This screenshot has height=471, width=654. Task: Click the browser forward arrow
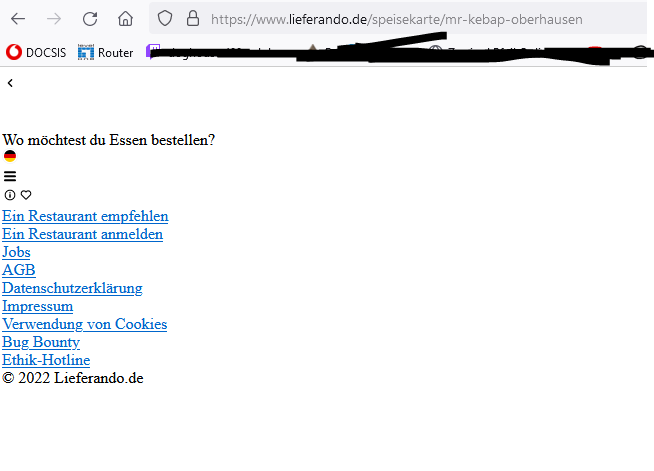click(54, 19)
